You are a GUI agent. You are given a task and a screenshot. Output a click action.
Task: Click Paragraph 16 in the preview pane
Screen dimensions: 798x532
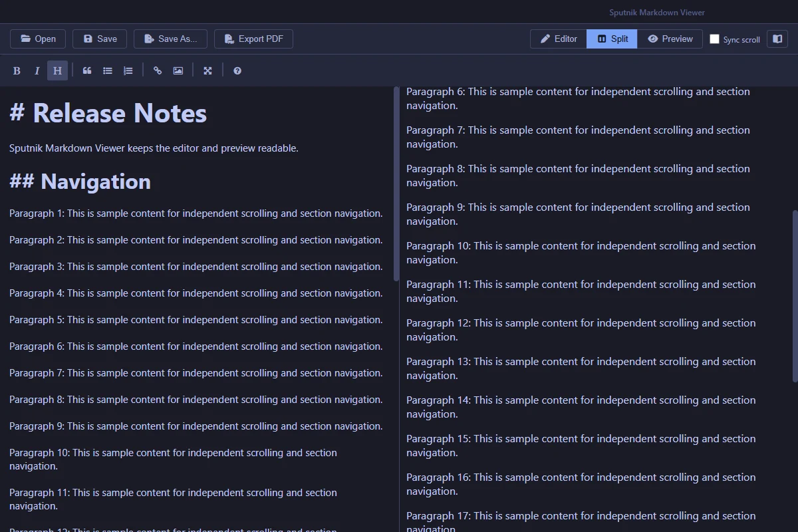[x=581, y=484]
